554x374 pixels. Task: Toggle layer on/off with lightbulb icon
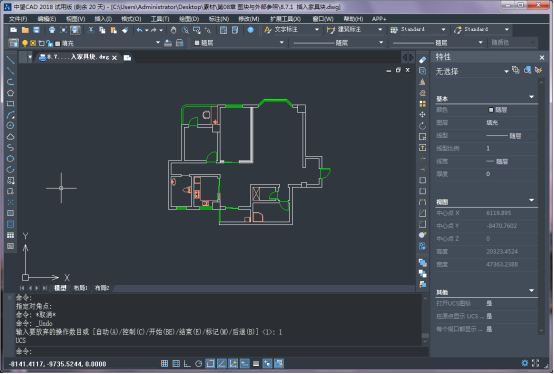(25, 43)
